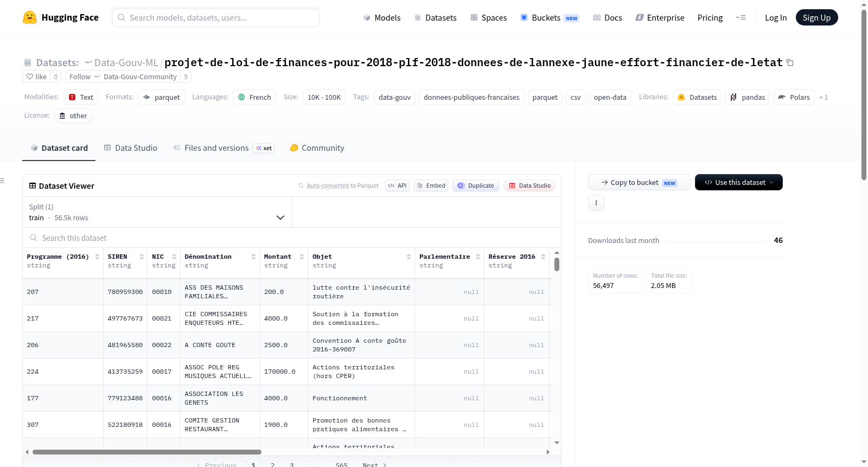
Task: Click Copy to bucket button
Action: (x=639, y=182)
